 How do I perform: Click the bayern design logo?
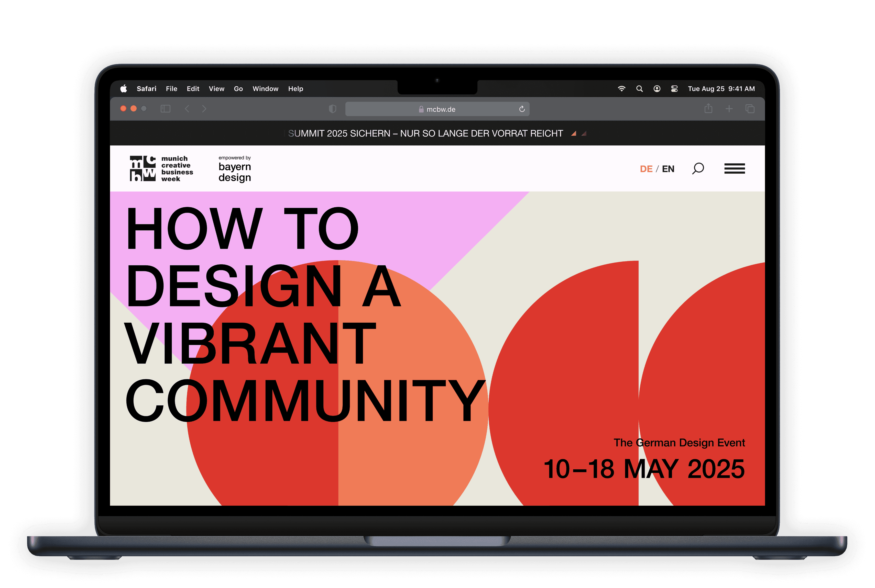[x=235, y=169]
